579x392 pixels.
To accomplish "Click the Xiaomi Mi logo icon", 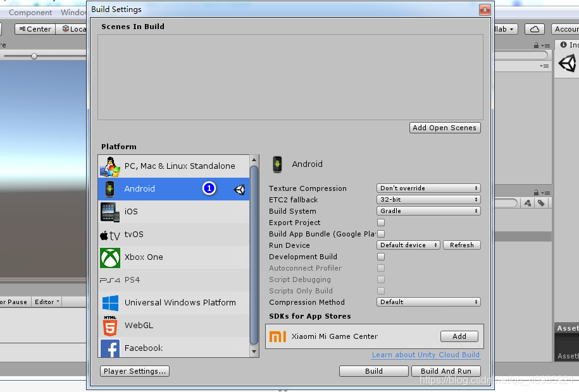I will pos(278,336).
